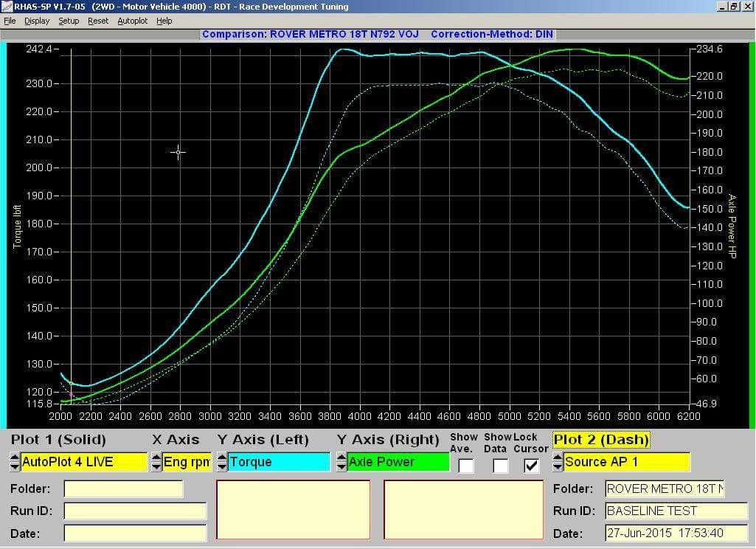The image size is (756, 549).
Task: Click the RHAS-SP application icon in title bar
Action: pyautogui.click(x=7, y=7)
